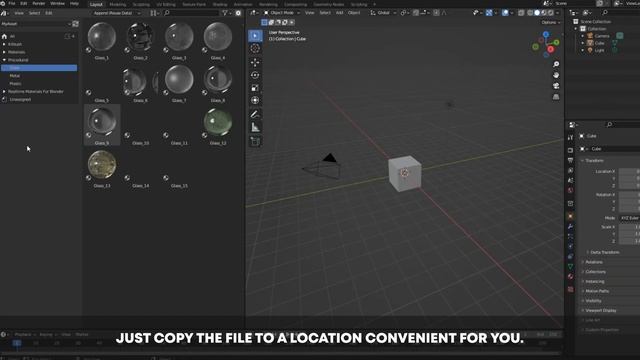Open the rotation Mode XYZ Euler dropdown
Image resolution: width=640 pixels, height=360 pixels.
click(x=629, y=218)
